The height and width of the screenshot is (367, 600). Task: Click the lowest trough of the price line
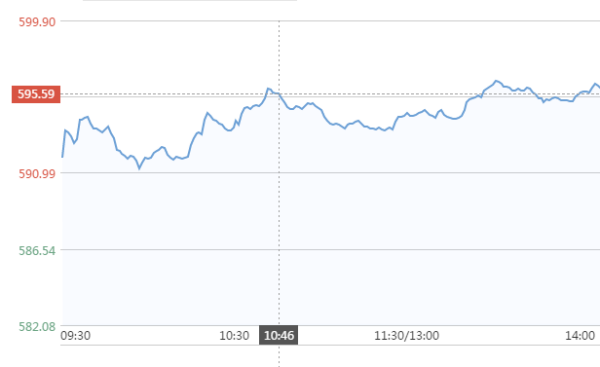(139, 168)
